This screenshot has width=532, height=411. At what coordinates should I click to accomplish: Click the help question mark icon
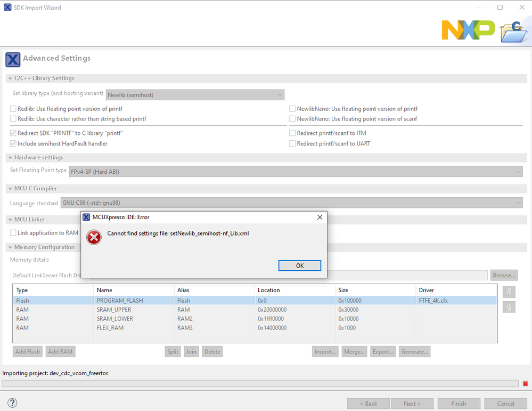tap(12, 403)
